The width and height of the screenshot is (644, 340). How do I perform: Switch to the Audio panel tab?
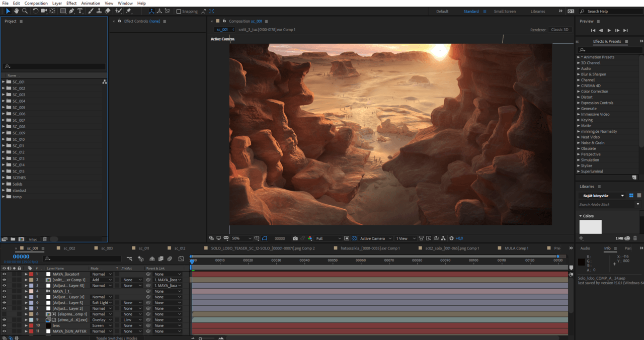click(x=585, y=248)
